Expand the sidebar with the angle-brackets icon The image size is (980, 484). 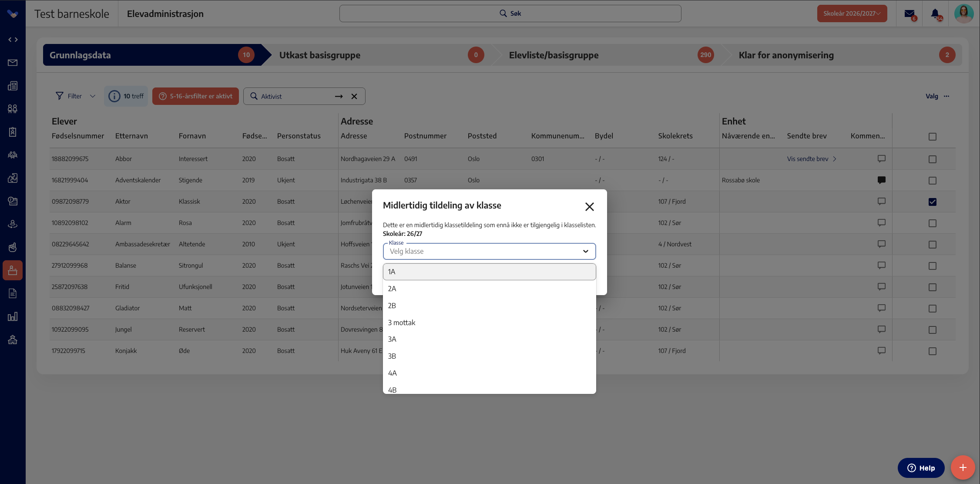pos(13,40)
